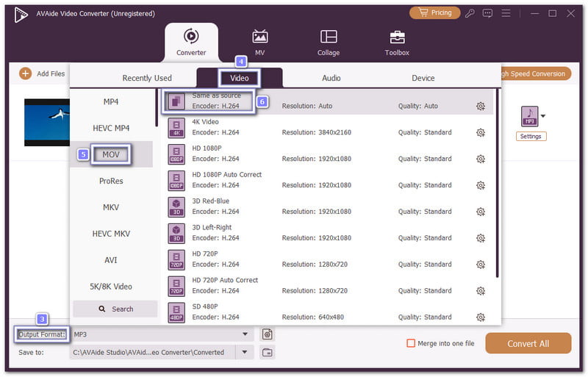Click the 4K Video resolution 3840x2160 text
The width and height of the screenshot is (588, 377).
317,132
